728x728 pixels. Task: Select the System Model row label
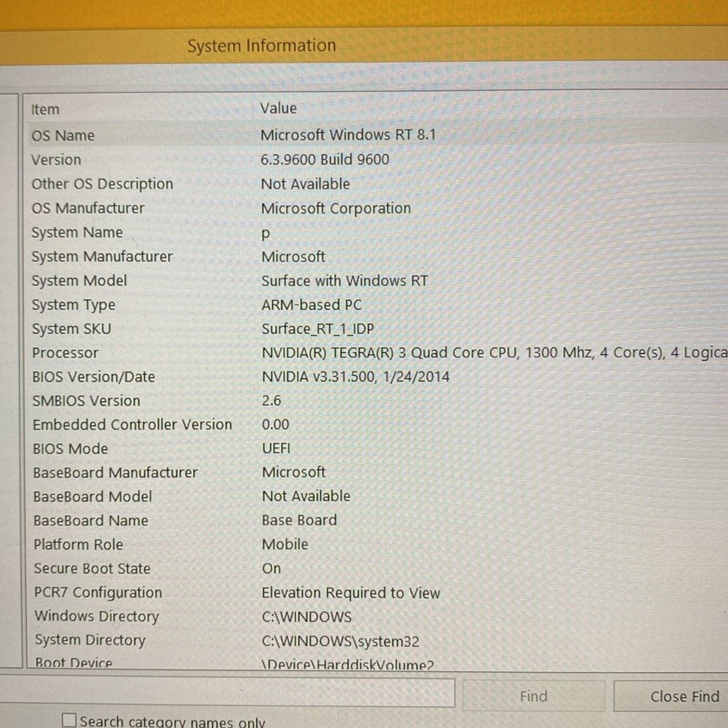(79, 280)
